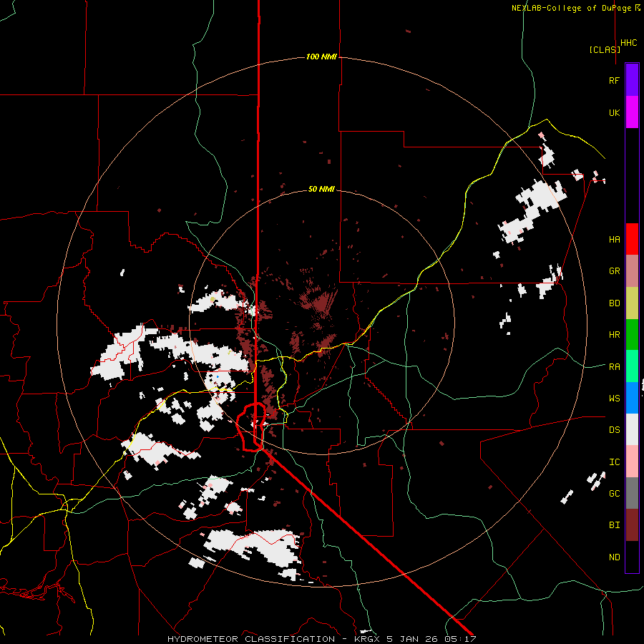The height and width of the screenshot is (644, 644).
Task: Click the BI legend label
Action: click(x=614, y=525)
